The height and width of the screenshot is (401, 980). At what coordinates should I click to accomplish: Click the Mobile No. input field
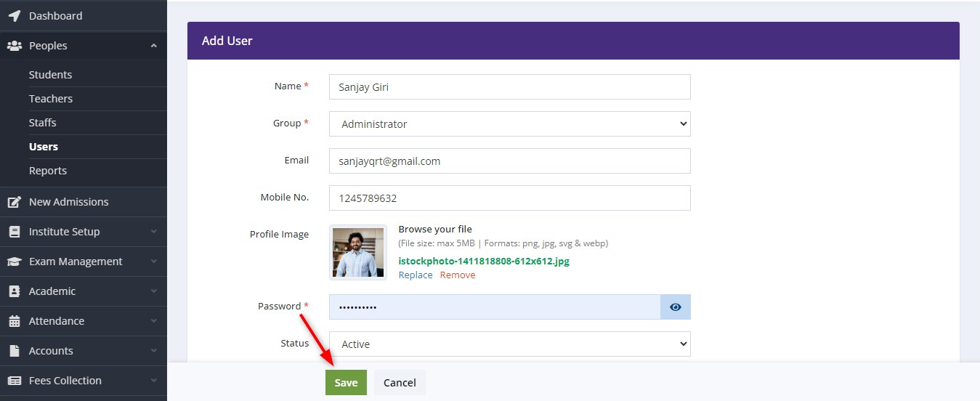coord(509,198)
